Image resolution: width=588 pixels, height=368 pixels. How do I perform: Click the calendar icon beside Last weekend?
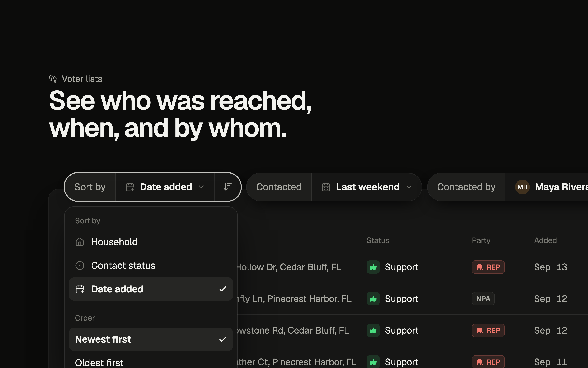tap(326, 187)
